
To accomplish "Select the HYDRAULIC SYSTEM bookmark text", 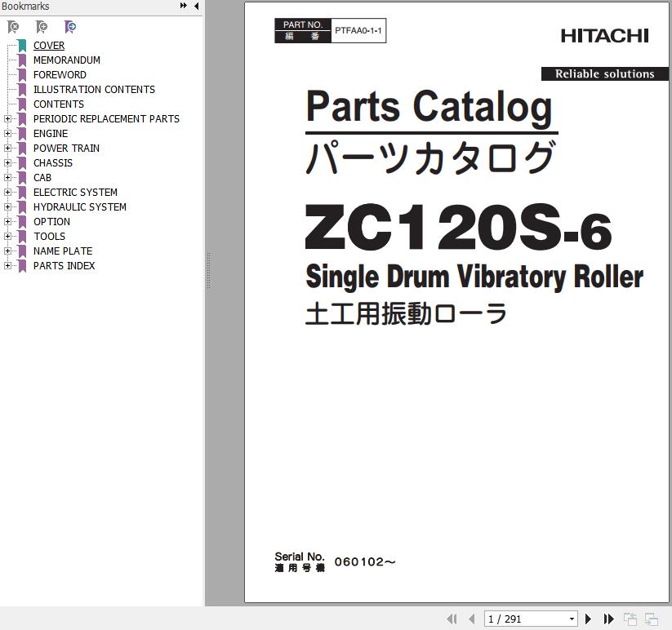I will click(80, 206).
